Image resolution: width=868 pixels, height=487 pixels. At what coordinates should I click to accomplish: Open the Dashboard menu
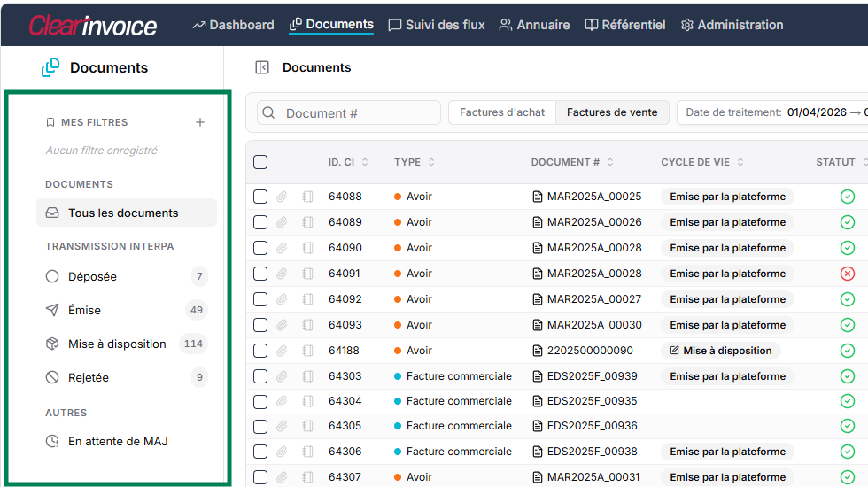[x=233, y=25]
